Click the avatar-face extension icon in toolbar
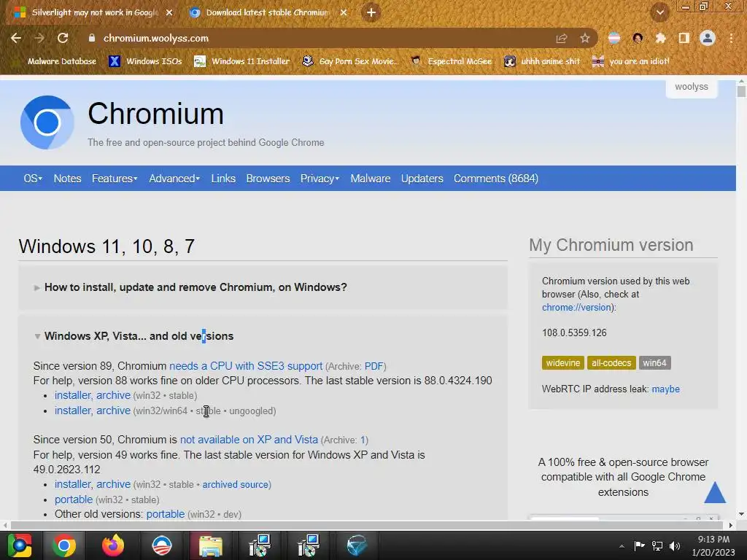The height and width of the screenshot is (560, 747). (638, 38)
